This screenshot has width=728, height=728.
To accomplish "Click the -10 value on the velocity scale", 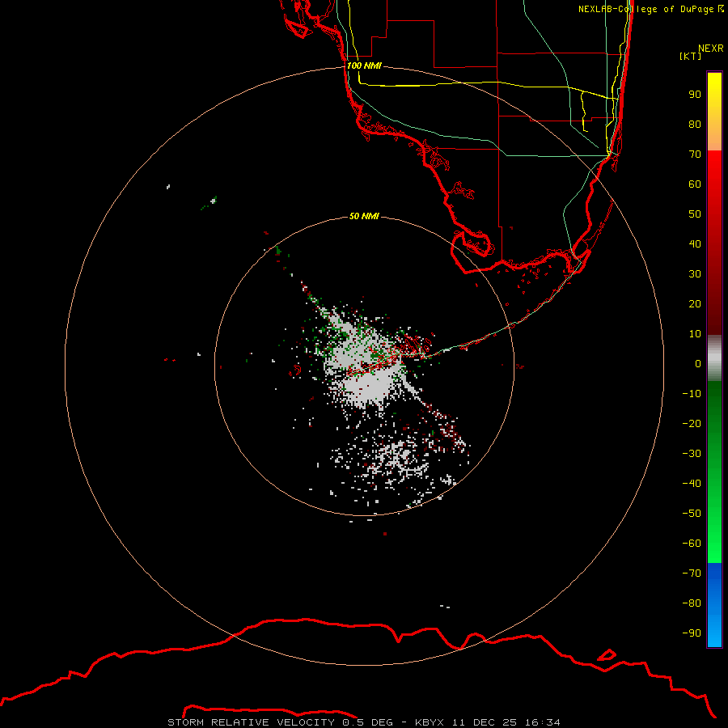I will pyautogui.click(x=692, y=394).
